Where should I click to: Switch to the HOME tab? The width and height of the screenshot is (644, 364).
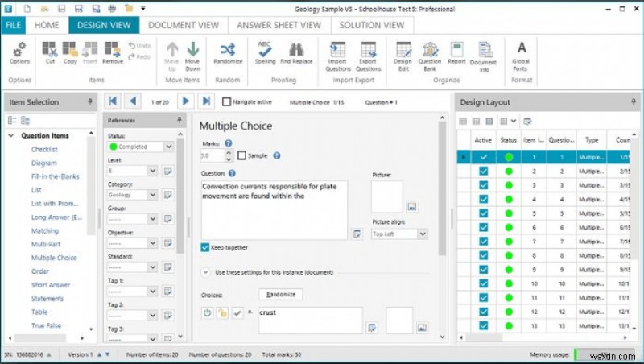(47, 25)
